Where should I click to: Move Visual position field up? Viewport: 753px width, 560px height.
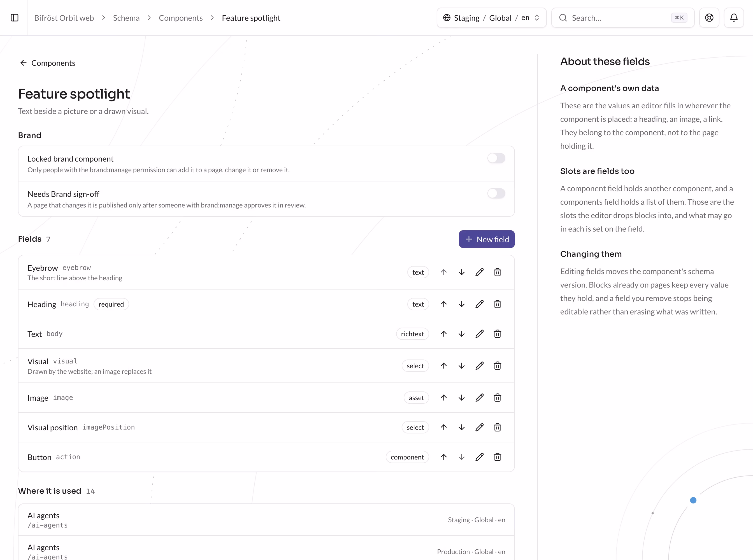[x=443, y=428]
